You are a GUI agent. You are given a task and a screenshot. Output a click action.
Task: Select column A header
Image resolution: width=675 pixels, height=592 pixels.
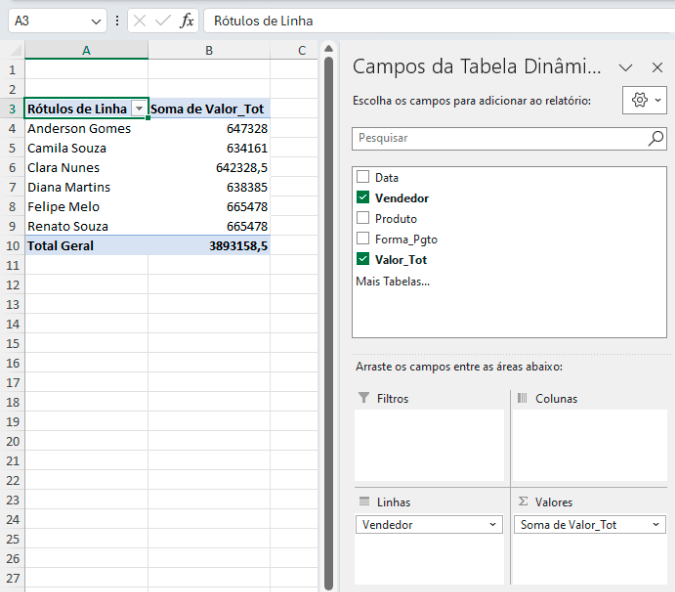(87, 50)
